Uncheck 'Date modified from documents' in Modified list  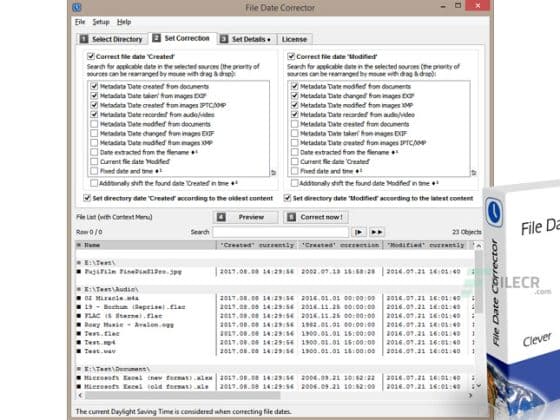click(x=294, y=86)
